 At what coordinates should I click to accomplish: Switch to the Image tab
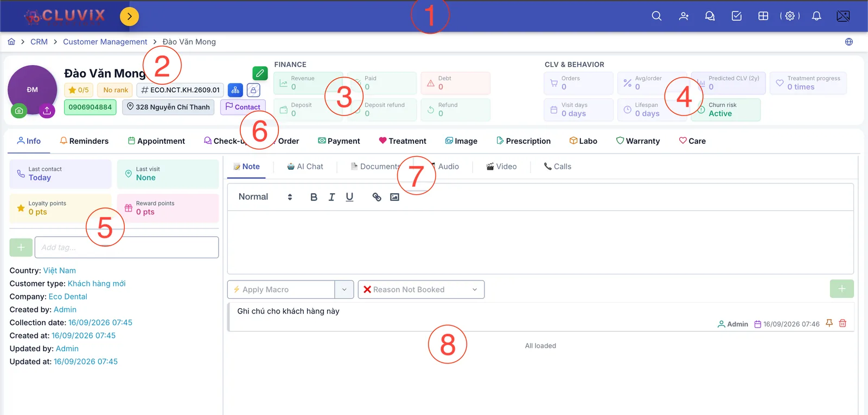461,141
